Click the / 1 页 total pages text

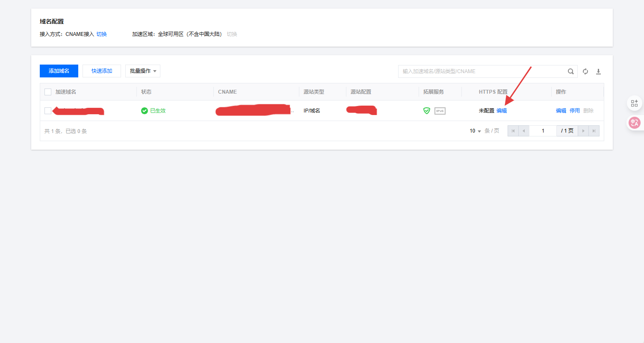(567, 131)
